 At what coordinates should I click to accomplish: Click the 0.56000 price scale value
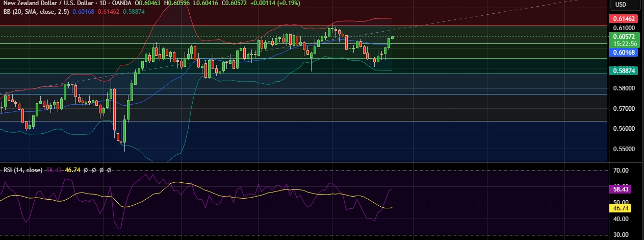[x=624, y=129]
